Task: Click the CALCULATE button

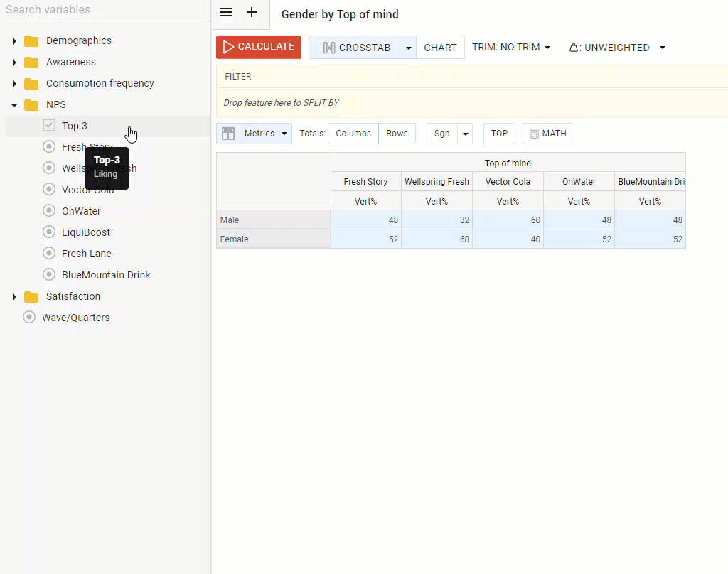Action: 258,47
